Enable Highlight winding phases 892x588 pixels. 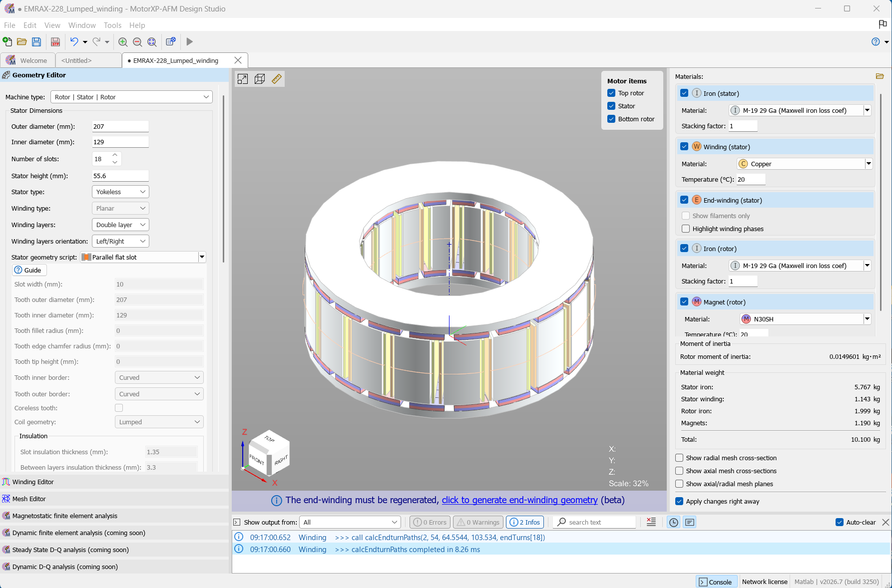pos(686,229)
